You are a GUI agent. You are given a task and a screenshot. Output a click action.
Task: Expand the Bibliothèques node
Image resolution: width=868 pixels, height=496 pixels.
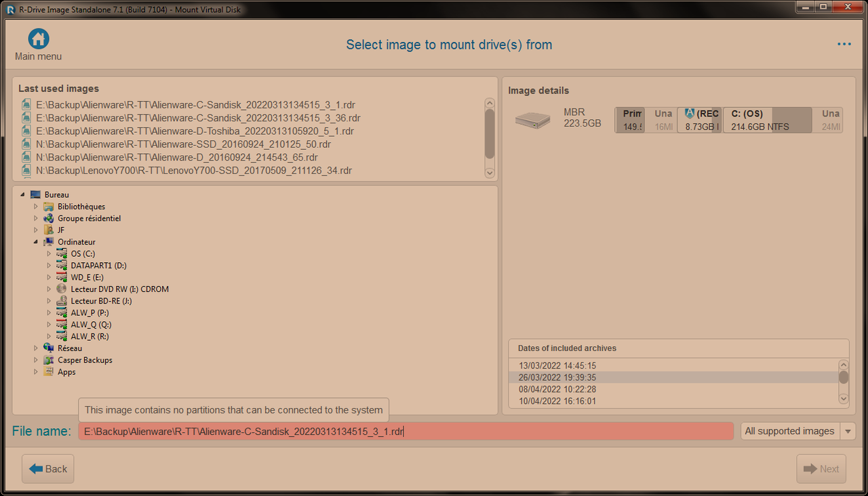pyautogui.click(x=37, y=207)
